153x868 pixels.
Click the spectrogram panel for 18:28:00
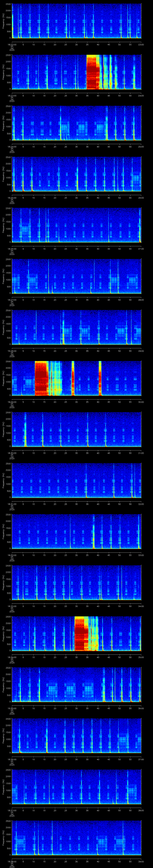click(x=77, y=327)
